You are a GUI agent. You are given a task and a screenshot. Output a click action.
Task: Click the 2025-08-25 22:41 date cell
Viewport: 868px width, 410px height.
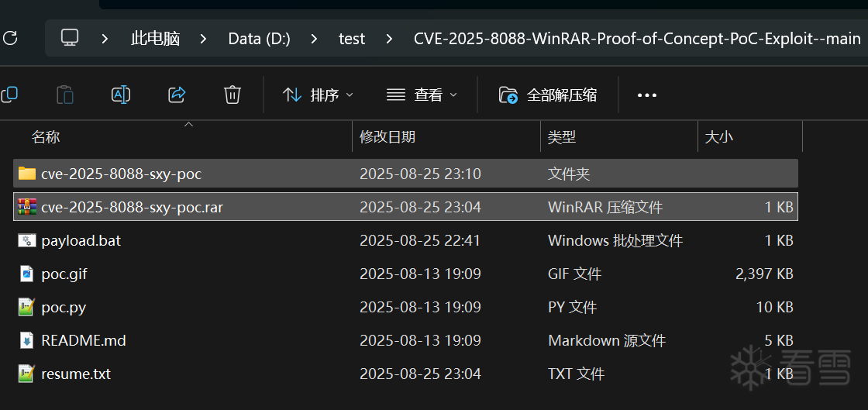pyautogui.click(x=420, y=241)
